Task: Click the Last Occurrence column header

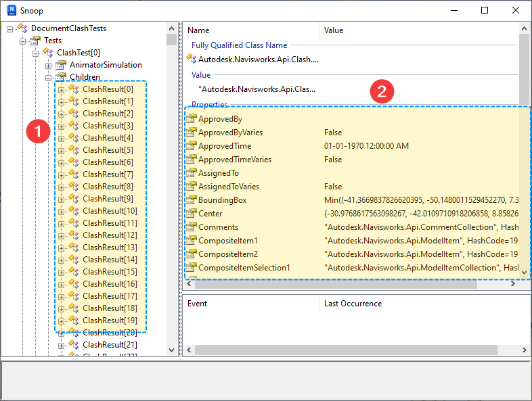Action: pos(353,304)
